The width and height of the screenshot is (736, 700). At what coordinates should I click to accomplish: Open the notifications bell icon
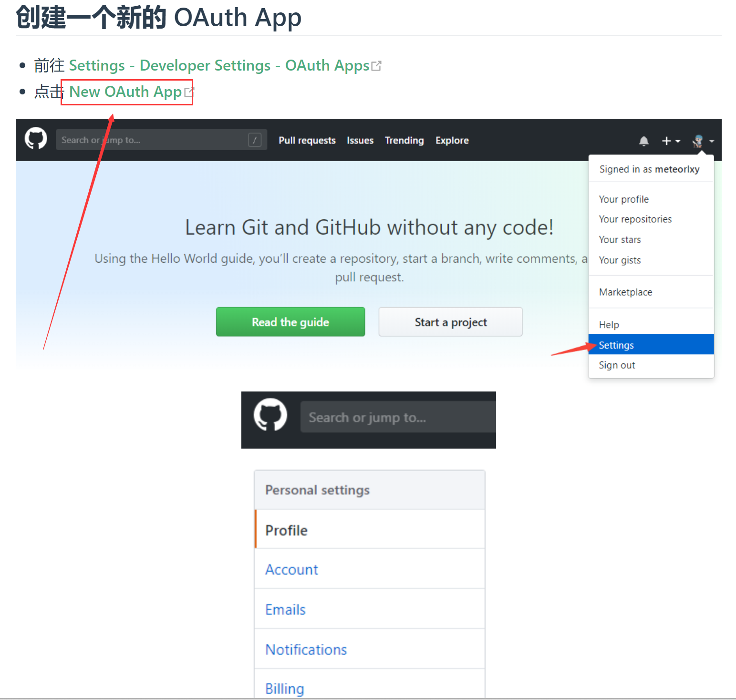(643, 141)
